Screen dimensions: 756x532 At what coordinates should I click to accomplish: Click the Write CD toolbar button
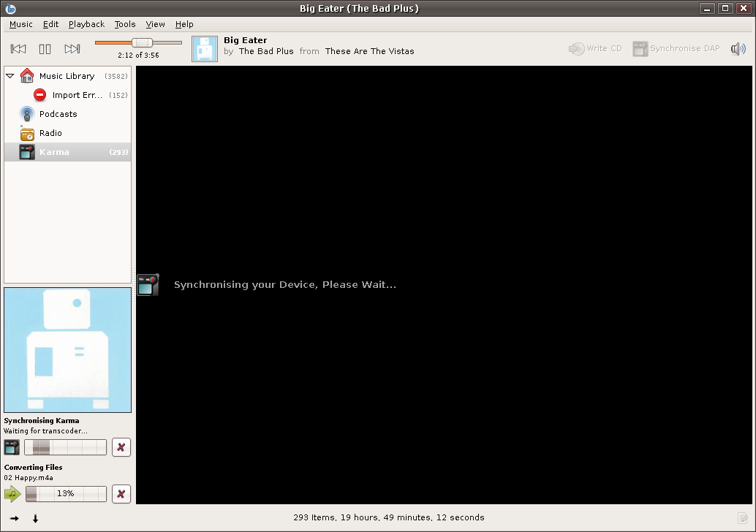[595, 49]
